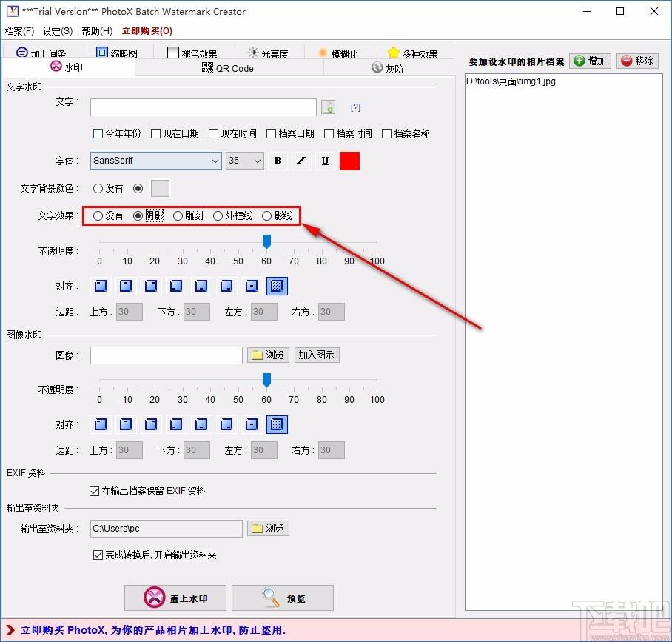The image size is (672, 642).
Task: Check the 档案名称 checkbox
Action: pos(406,134)
